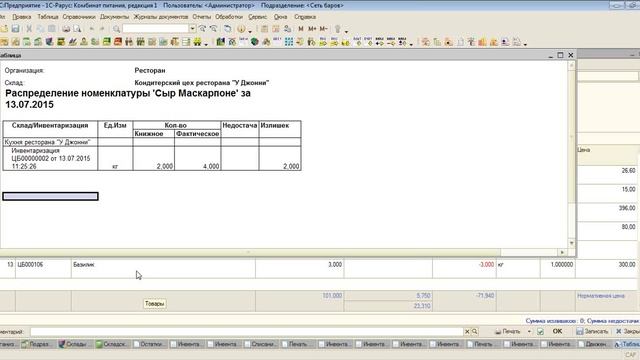Click the Find magnifier icon beside search box
This screenshot has height=360, width=640.
[x=117, y=29]
